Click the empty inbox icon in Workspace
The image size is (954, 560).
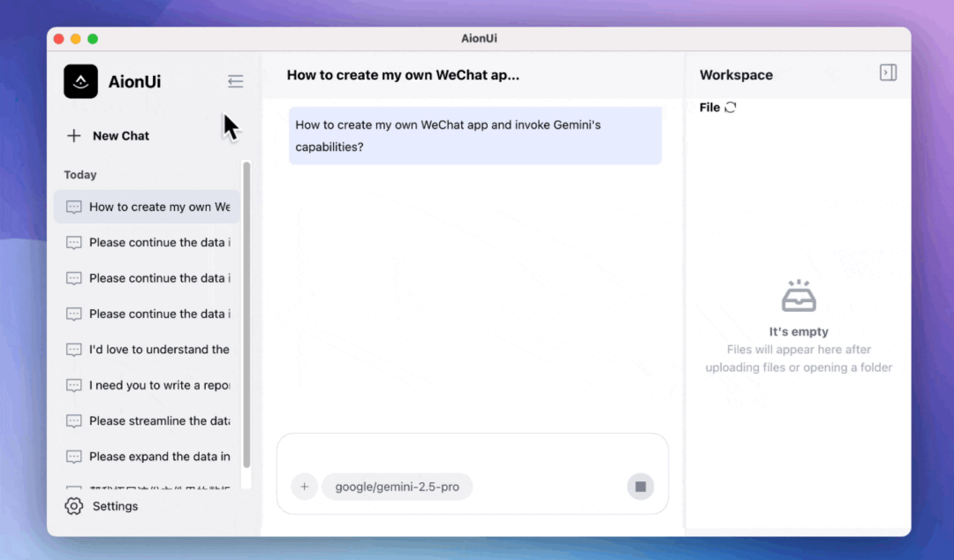(799, 297)
